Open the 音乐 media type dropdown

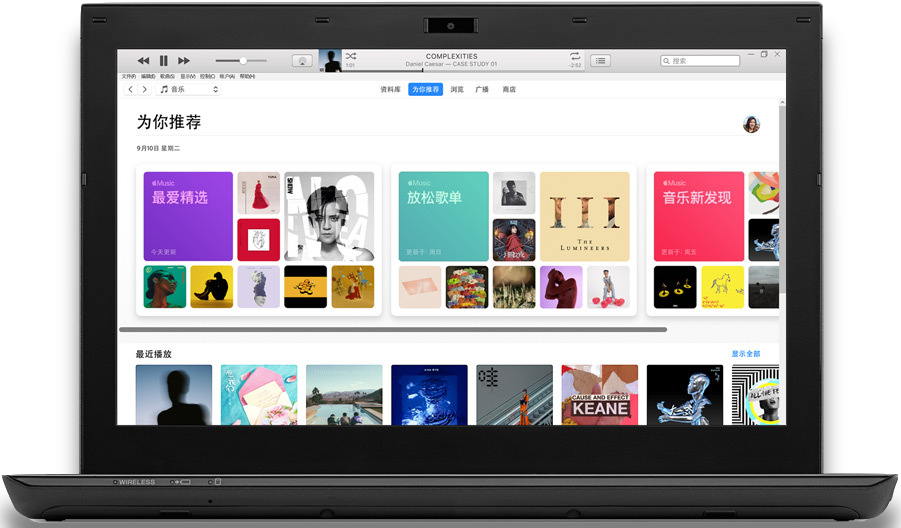(x=188, y=89)
